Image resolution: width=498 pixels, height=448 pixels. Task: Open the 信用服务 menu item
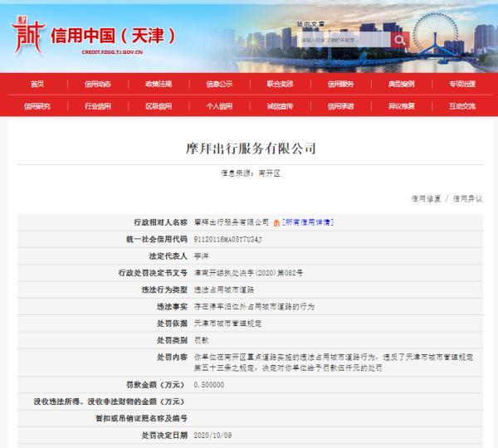[340, 84]
